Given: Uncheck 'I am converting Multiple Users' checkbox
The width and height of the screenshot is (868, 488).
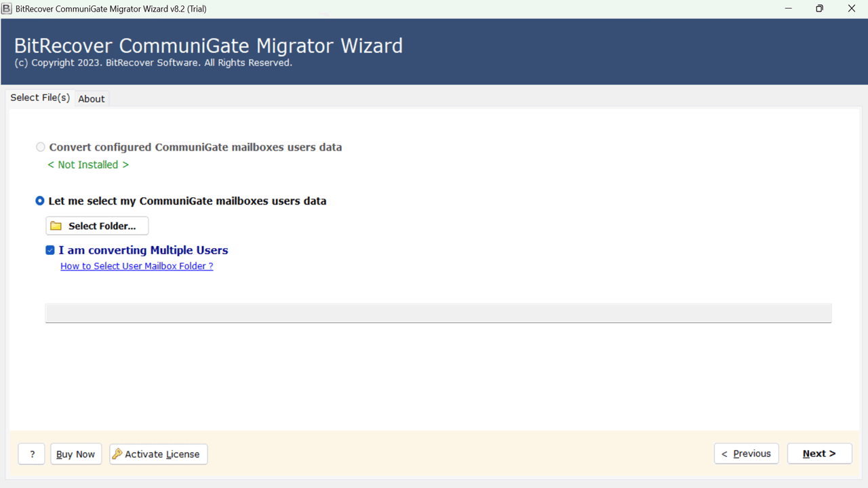Looking at the screenshot, I should point(50,250).
